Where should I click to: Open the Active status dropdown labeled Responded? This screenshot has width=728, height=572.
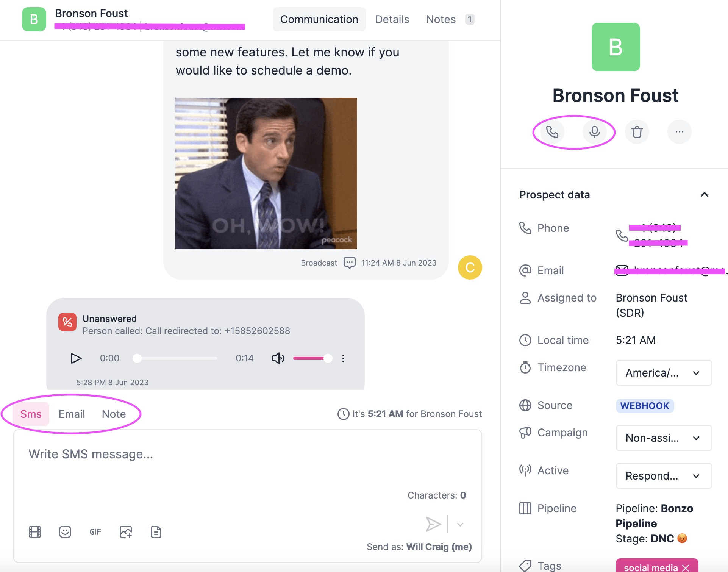point(663,476)
